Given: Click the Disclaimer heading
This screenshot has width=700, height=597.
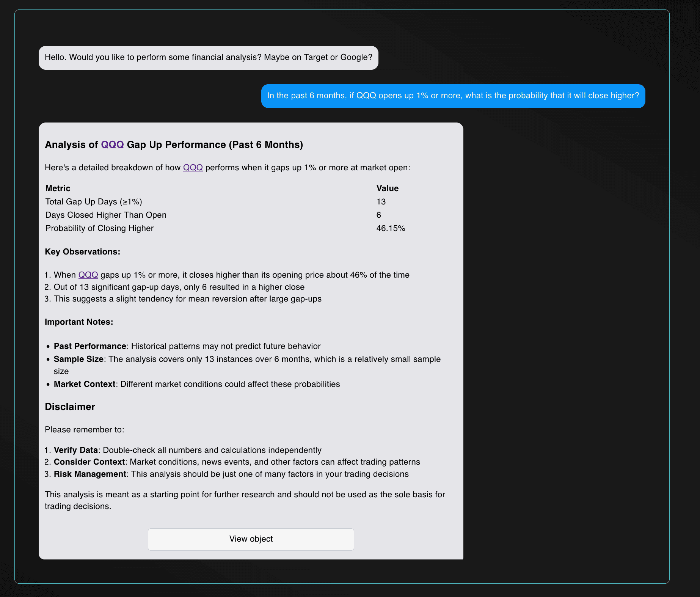Looking at the screenshot, I should (70, 407).
